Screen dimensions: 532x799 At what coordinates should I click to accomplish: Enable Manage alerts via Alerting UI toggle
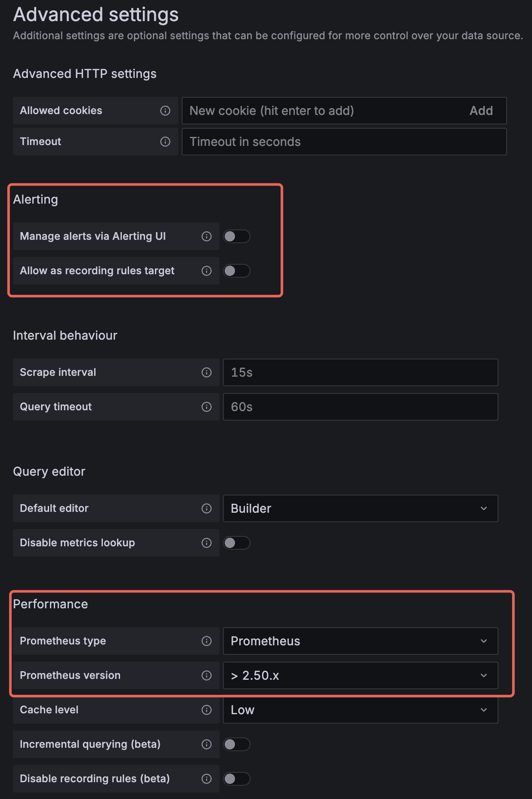click(x=236, y=236)
